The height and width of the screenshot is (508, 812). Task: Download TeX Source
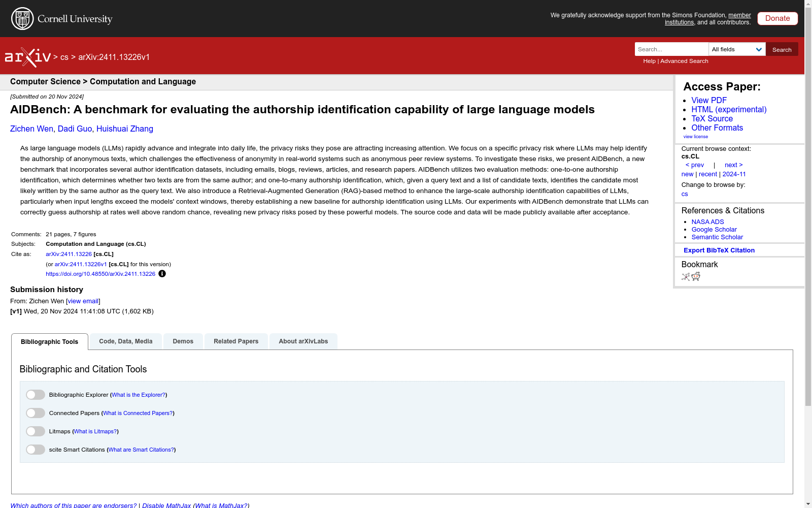[712, 119]
